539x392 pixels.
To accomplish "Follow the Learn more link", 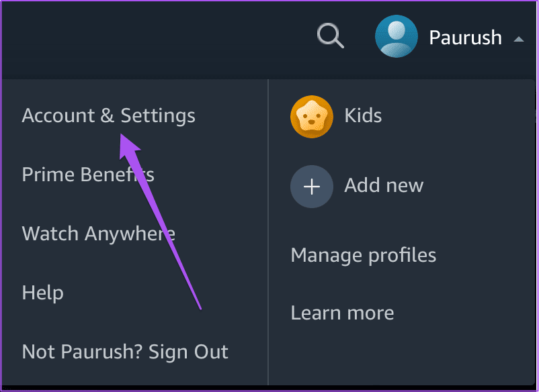I will point(342,313).
